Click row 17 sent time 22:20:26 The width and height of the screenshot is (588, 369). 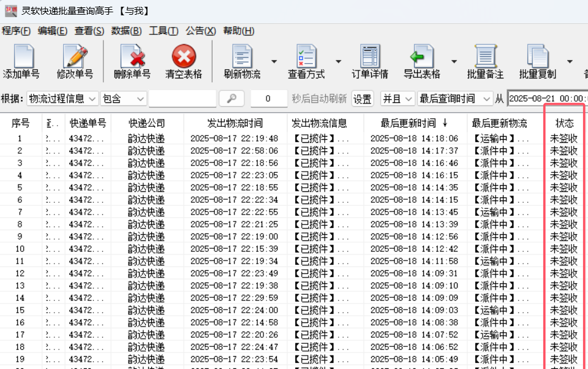235,335
